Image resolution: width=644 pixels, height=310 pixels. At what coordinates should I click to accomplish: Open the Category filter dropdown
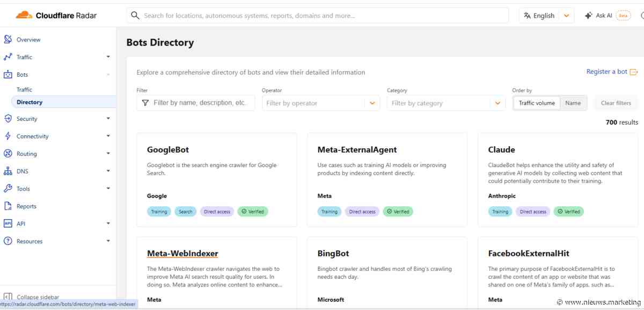coord(497,103)
